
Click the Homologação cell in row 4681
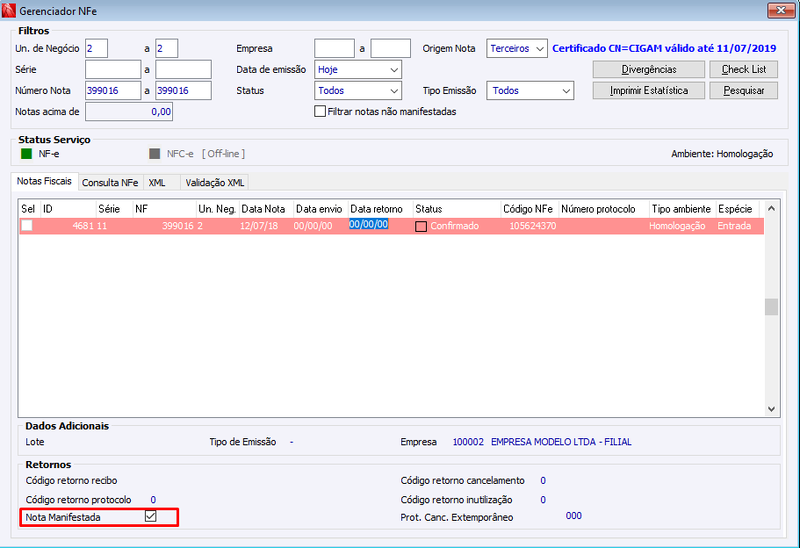(x=677, y=226)
